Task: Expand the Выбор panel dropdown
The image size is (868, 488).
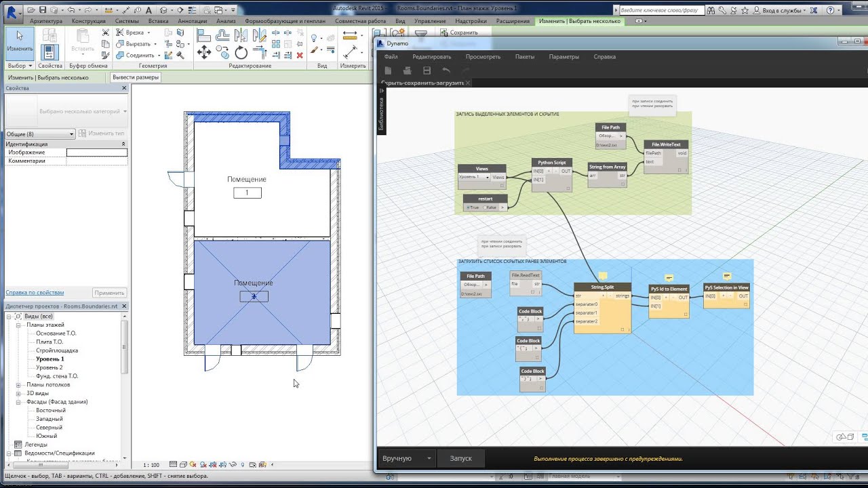Action: 20,66
